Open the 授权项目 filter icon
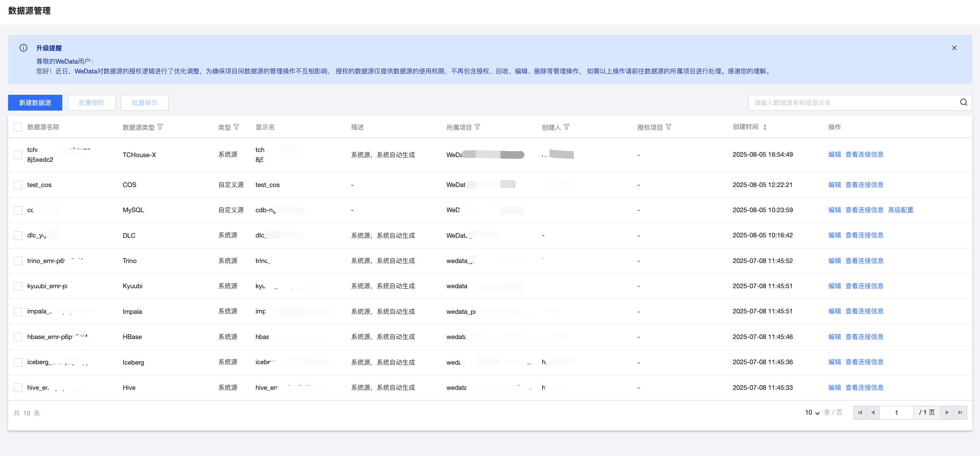The width and height of the screenshot is (980, 456). [669, 127]
